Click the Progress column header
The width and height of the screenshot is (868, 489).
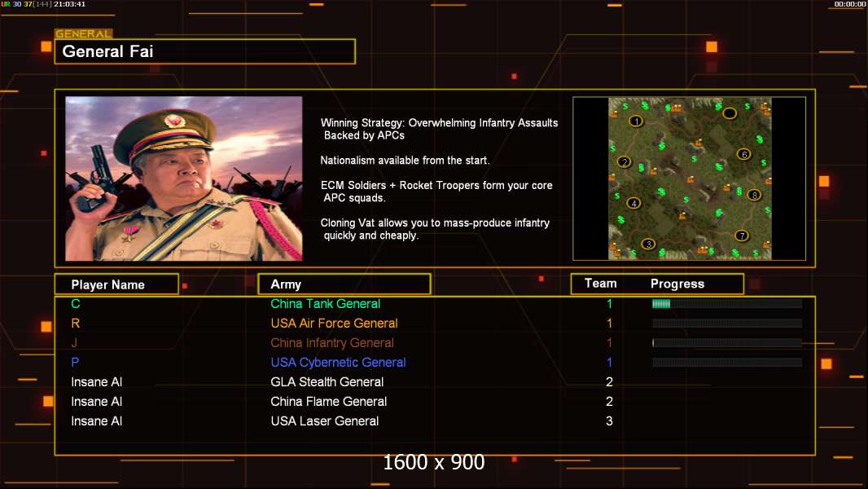677,284
